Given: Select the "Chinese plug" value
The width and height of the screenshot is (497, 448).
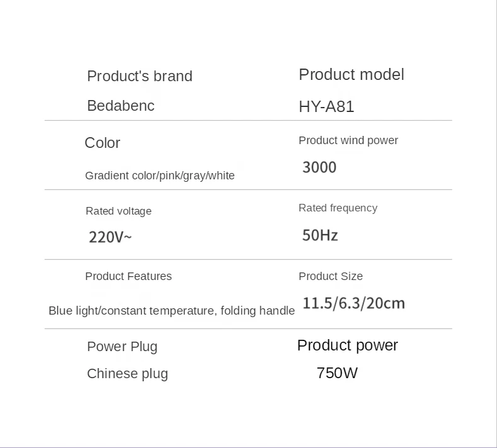Looking at the screenshot, I should (x=127, y=374).
